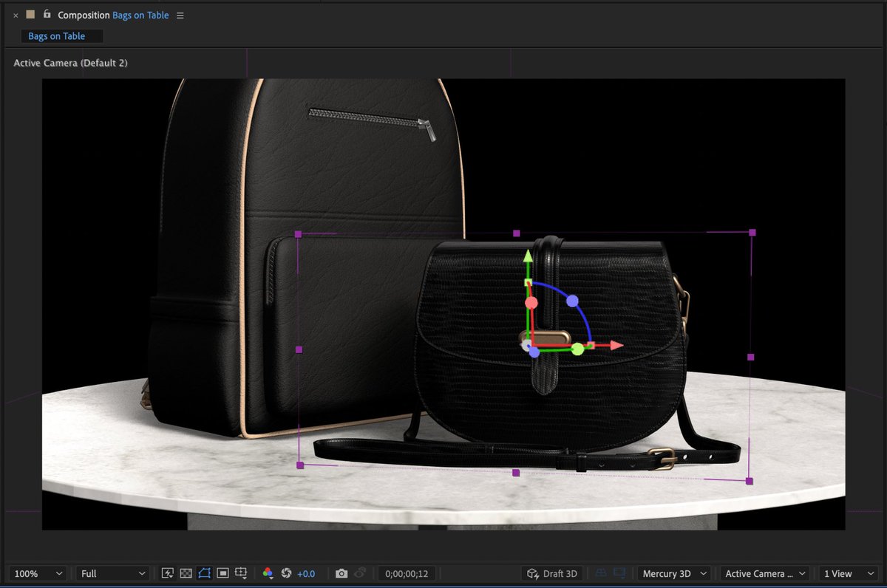Viewport: 887px width, 588px height.
Task: Click the Reset Exposure aperture icon
Action: pos(286,573)
